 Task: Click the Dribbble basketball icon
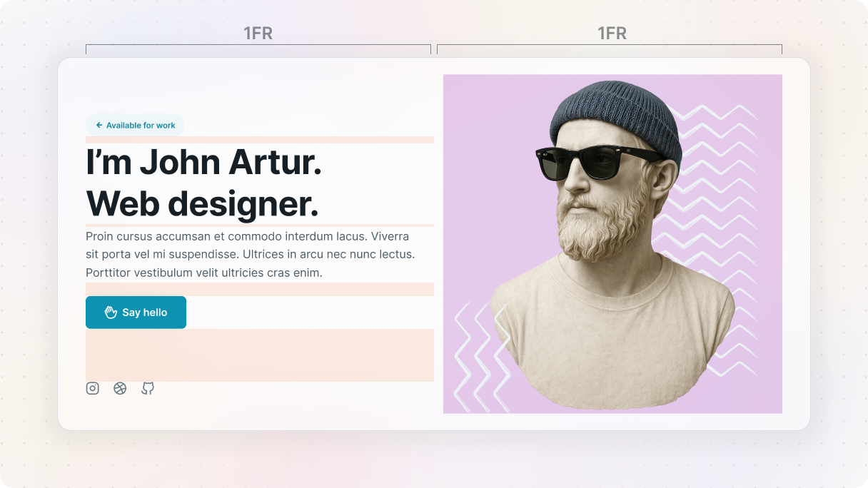120,388
